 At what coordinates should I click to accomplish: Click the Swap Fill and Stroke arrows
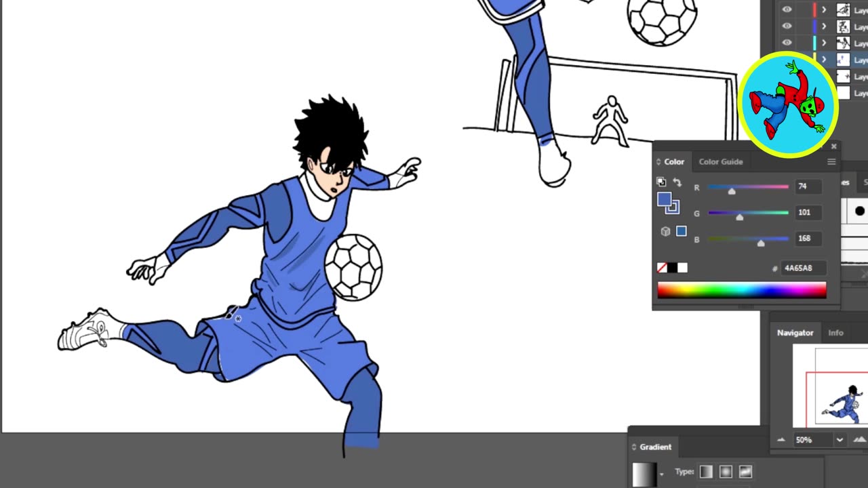pyautogui.click(x=677, y=182)
